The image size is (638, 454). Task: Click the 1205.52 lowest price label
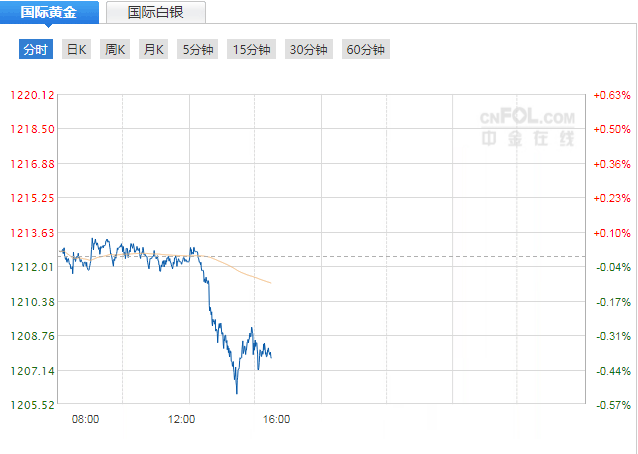point(32,405)
